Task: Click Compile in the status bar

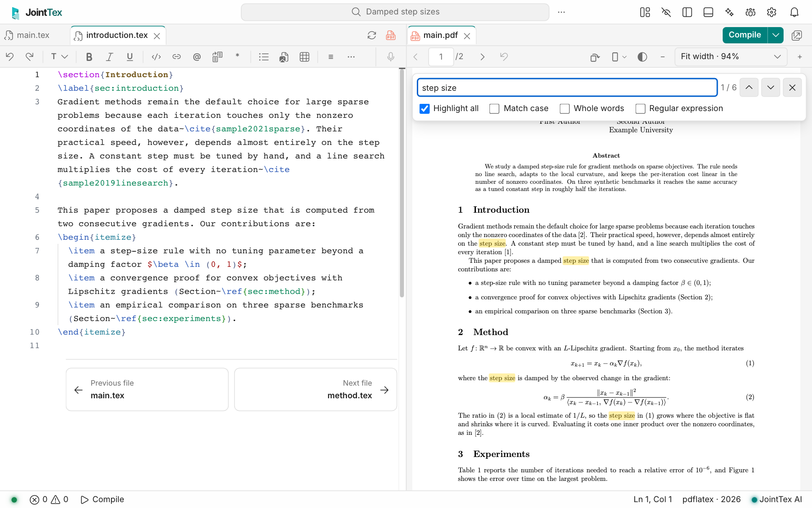Action: pyautogui.click(x=102, y=499)
